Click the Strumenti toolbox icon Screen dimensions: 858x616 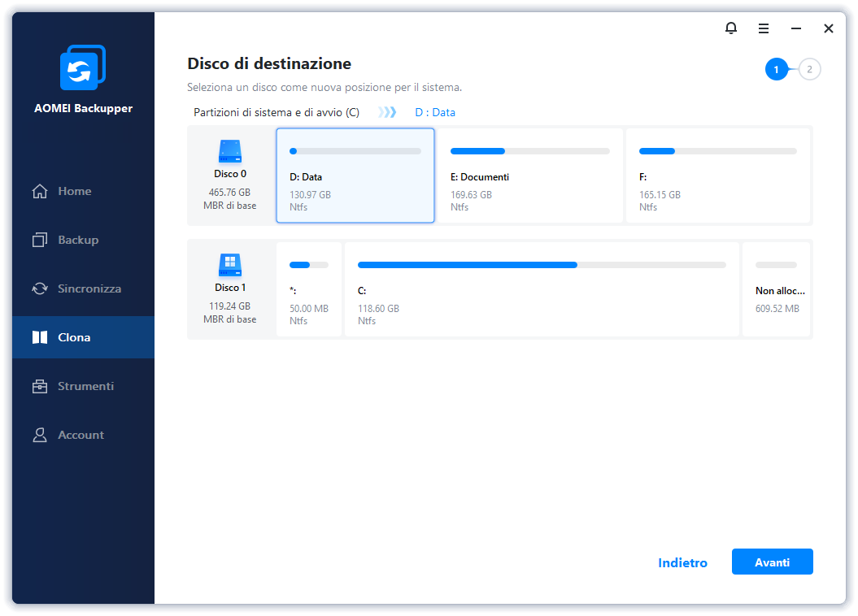pyautogui.click(x=40, y=387)
